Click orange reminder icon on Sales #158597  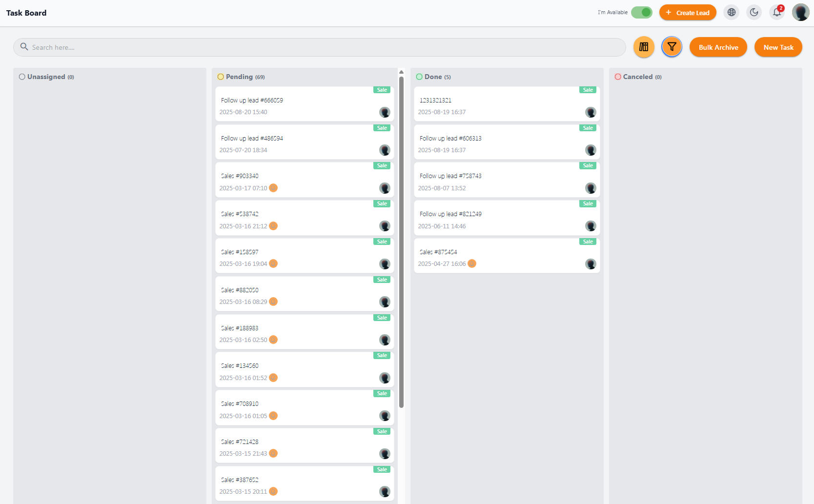tap(273, 263)
